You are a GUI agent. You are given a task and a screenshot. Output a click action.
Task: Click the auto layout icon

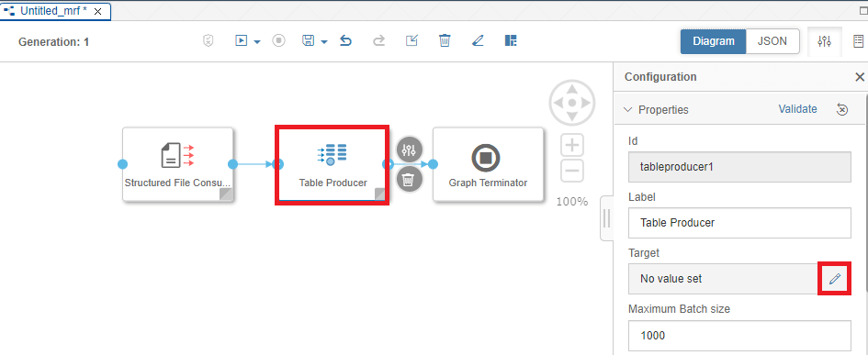(x=511, y=41)
